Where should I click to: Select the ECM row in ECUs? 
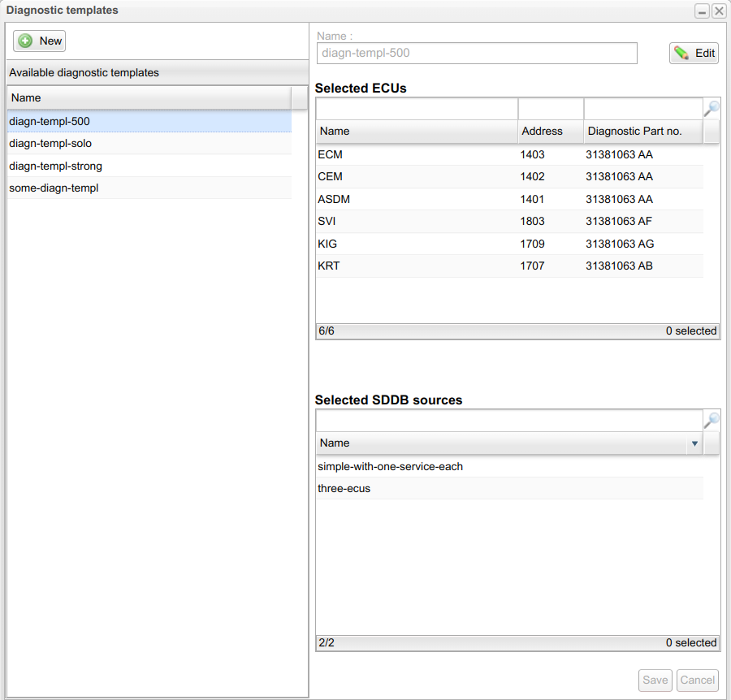331,154
